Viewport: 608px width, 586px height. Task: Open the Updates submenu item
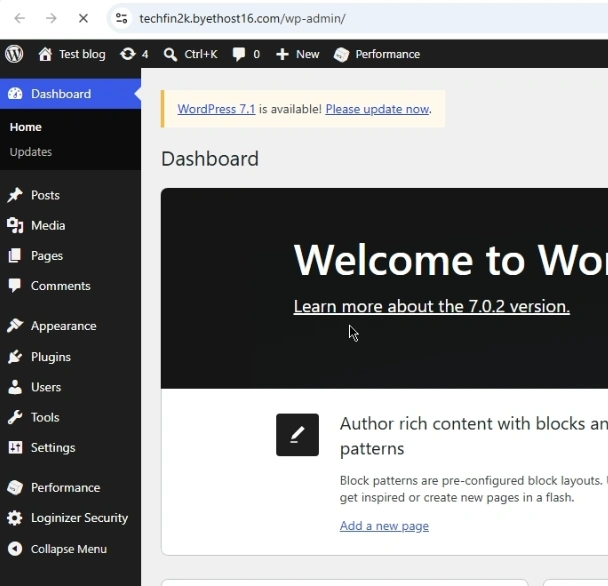31,152
